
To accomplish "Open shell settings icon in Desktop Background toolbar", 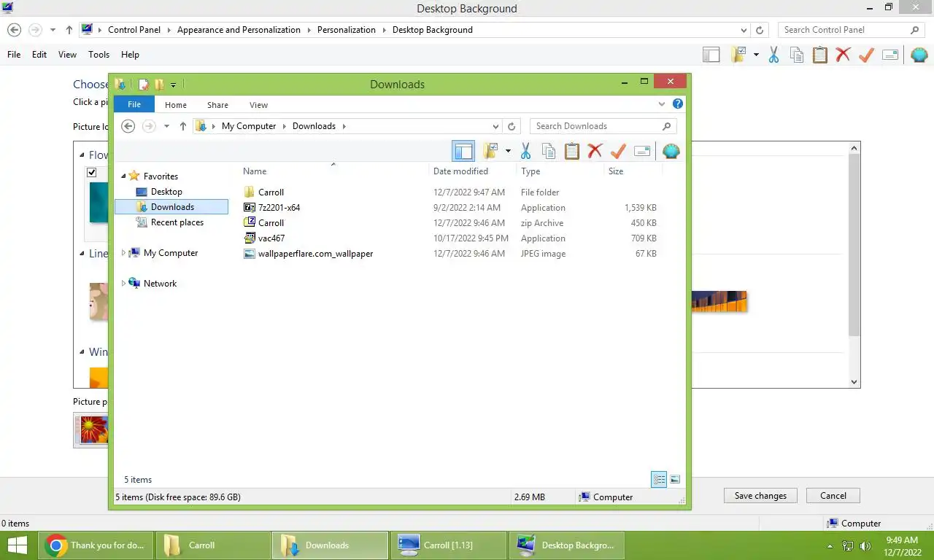I will click(919, 55).
